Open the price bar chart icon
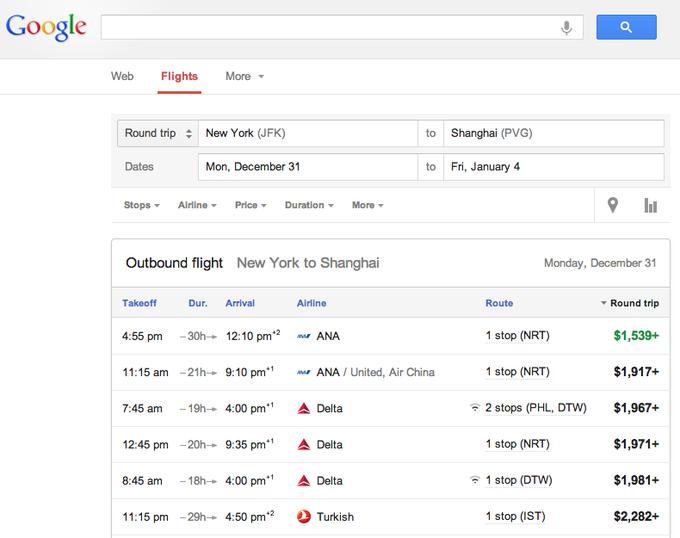Screen dimensions: 680x538 click(650, 205)
